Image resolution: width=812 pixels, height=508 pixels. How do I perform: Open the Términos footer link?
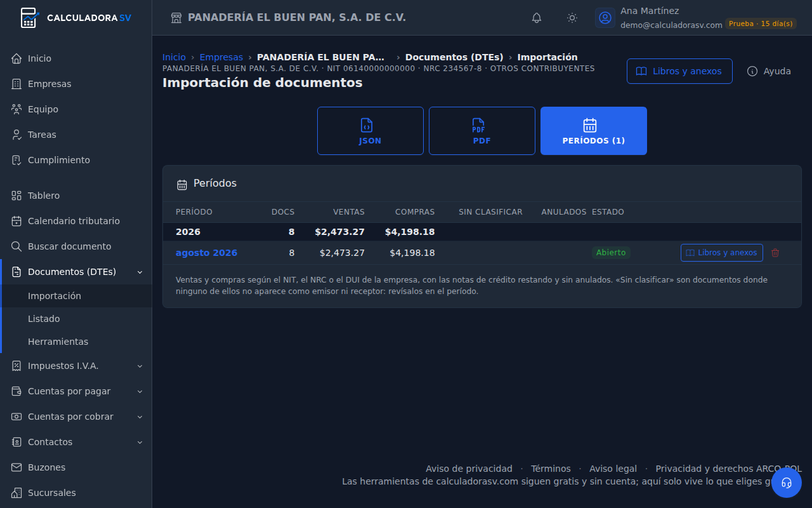551,469
